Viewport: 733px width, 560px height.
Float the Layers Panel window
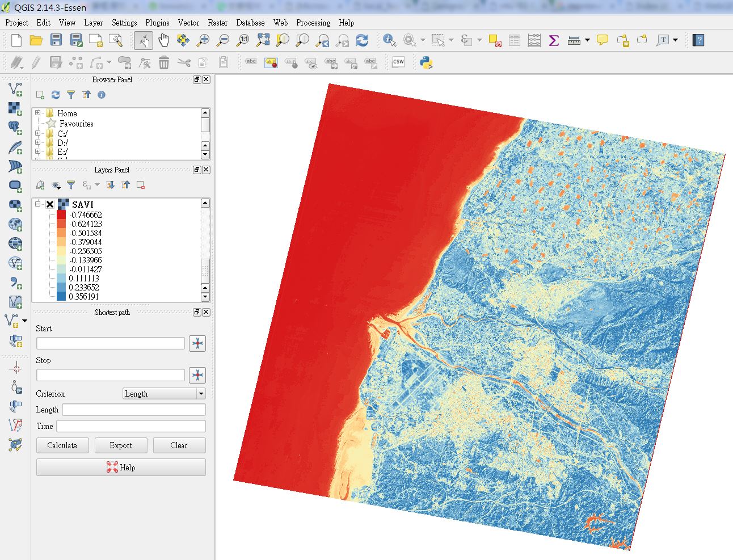click(197, 170)
